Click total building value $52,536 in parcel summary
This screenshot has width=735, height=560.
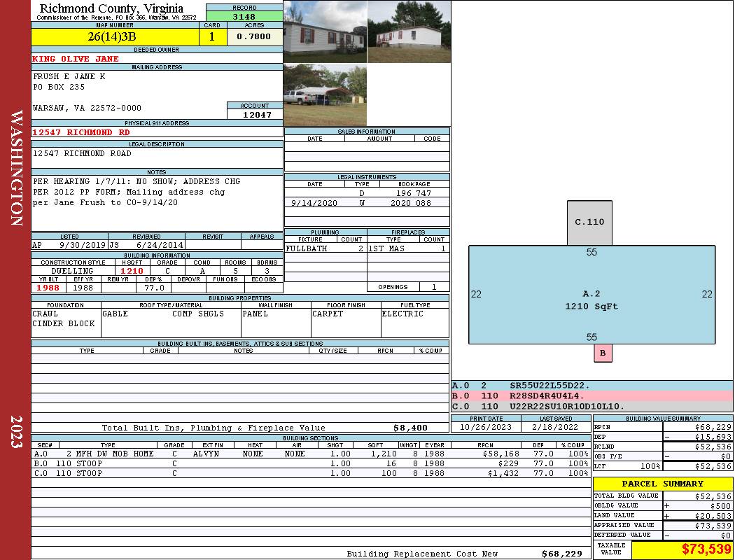click(713, 496)
